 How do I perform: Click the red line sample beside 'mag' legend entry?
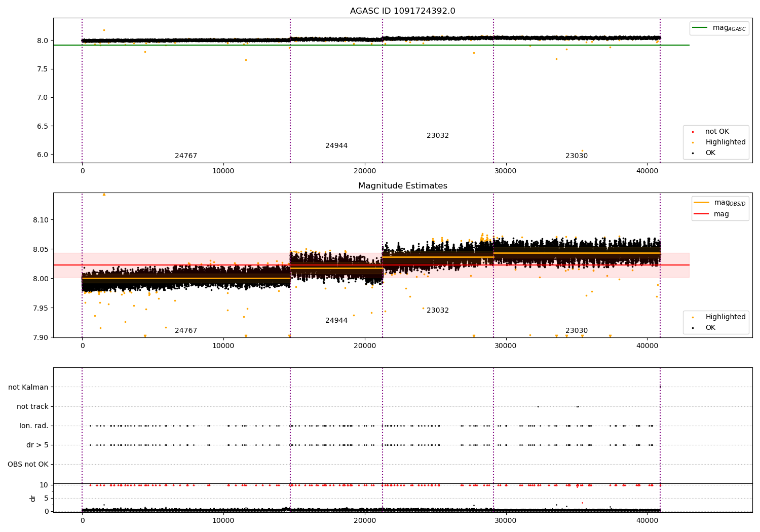tap(702, 214)
